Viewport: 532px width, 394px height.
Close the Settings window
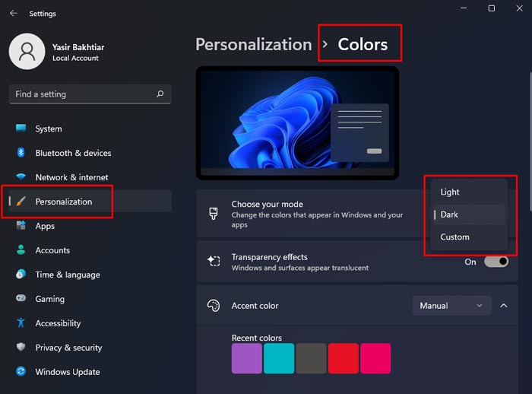tap(519, 8)
